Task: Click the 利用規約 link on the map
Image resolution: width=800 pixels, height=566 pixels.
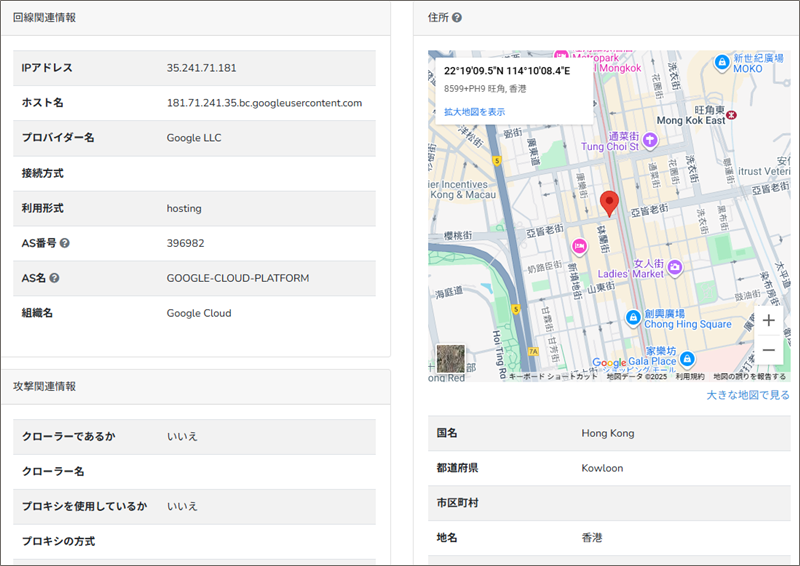Action: click(x=690, y=377)
